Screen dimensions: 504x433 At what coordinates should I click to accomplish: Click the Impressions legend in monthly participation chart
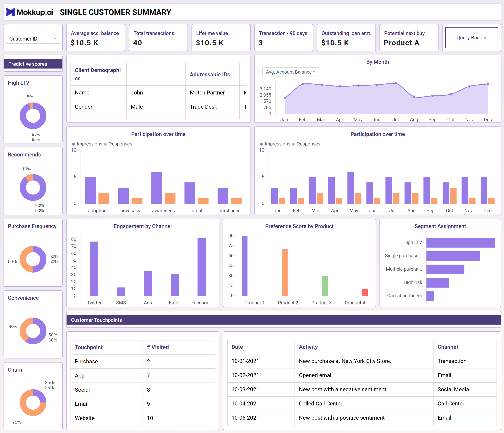[x=275, y=144]
